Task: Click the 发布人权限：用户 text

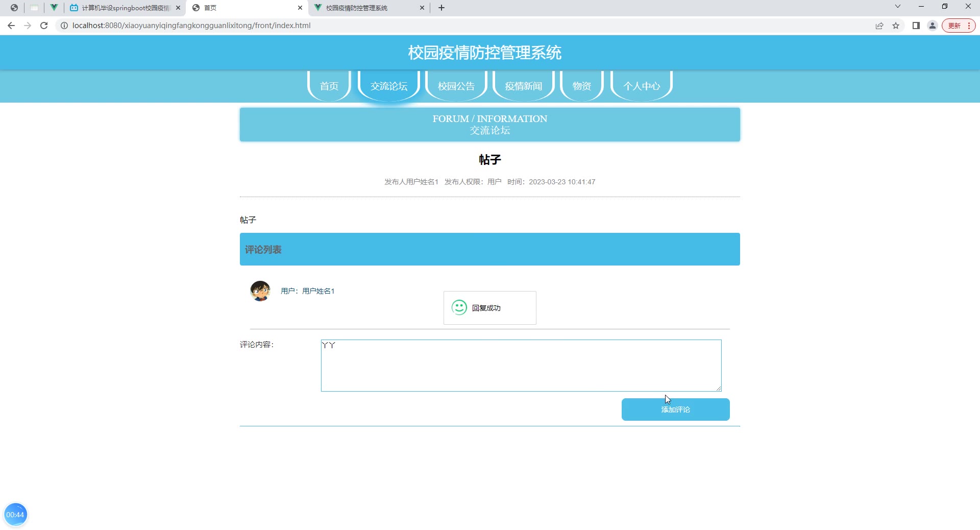Action: (x=473, y=182)
